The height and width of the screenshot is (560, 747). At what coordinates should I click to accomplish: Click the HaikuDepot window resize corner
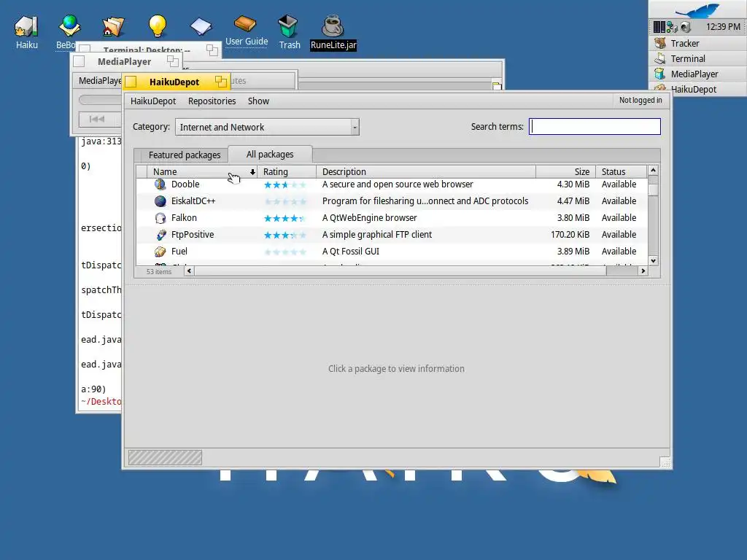pos(665,462)
